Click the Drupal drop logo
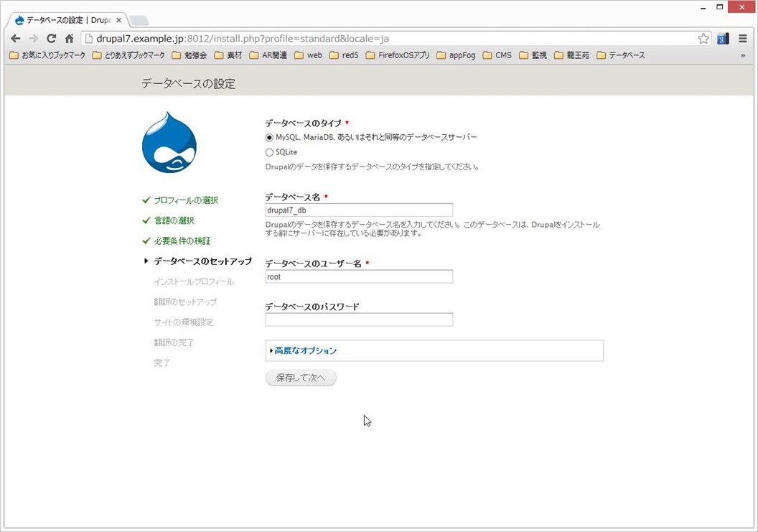The image size is (758, 532). coord(169,143)
